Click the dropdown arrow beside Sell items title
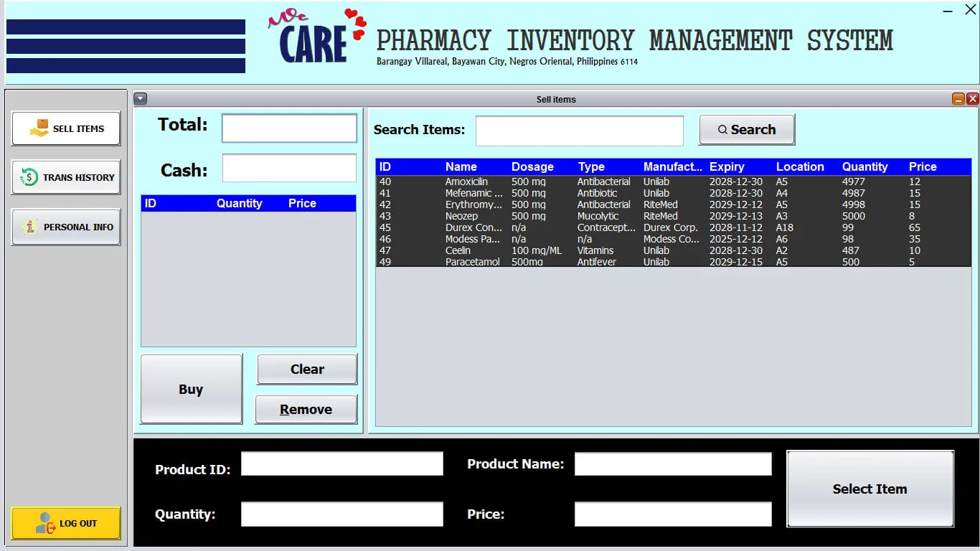980x551 pixels. [141, 99]
